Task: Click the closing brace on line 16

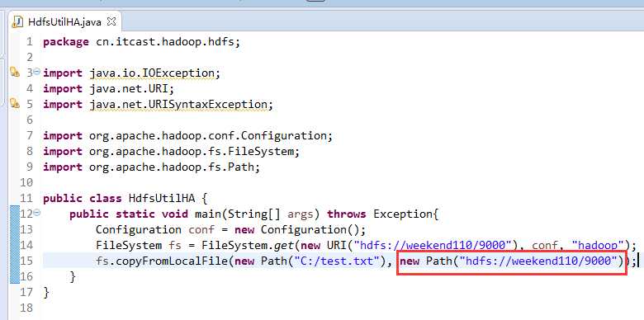Action: tap(73, 277)
